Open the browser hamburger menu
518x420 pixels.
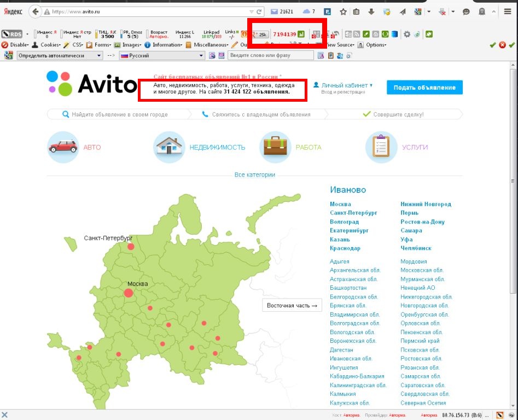click(x=507, y=11)
